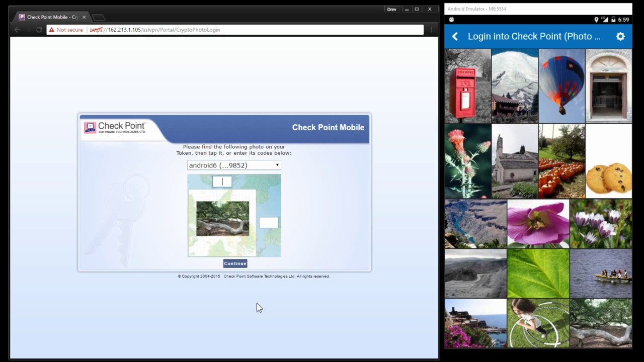Tap the thistle flower photo
The height and width of the screenshot is (362, 644).
pos(467,161)
